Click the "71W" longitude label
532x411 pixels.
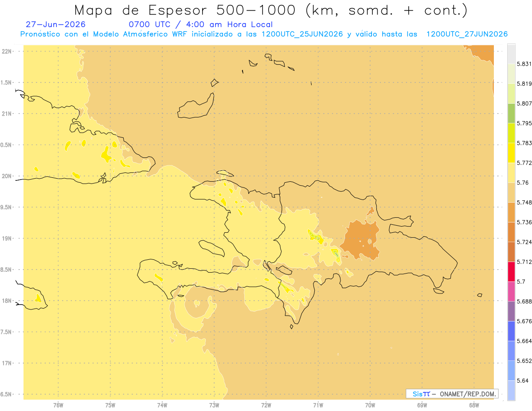[318, 405]
